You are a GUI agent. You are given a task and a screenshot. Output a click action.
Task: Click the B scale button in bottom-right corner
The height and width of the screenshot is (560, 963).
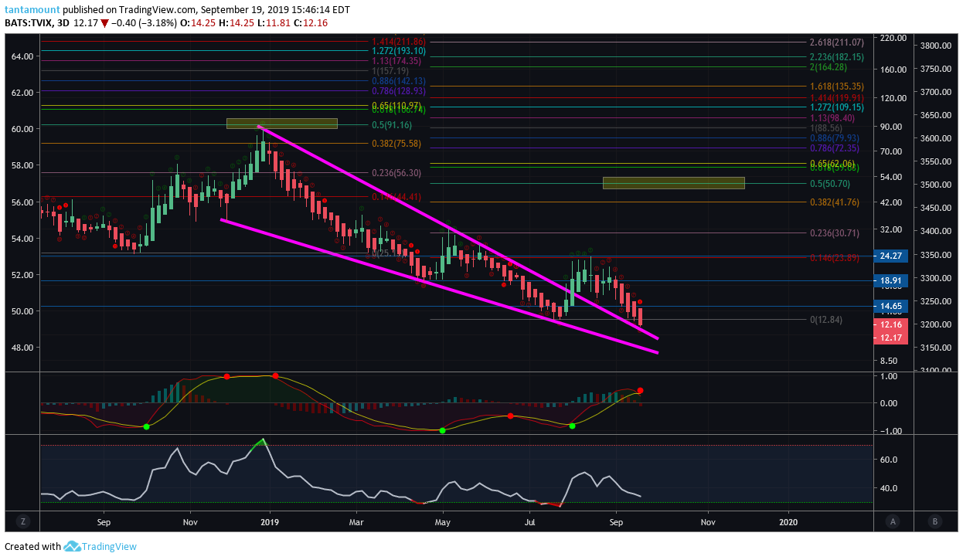click(x=934, y=521)
